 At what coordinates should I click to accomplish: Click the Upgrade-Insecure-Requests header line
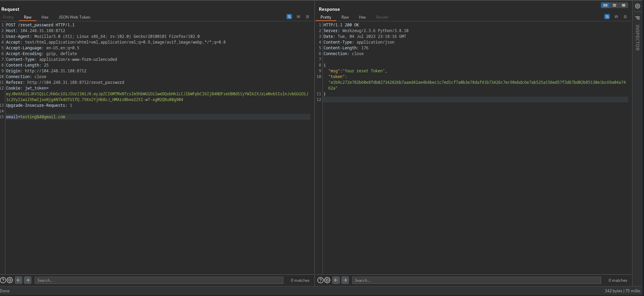point(39,105)
